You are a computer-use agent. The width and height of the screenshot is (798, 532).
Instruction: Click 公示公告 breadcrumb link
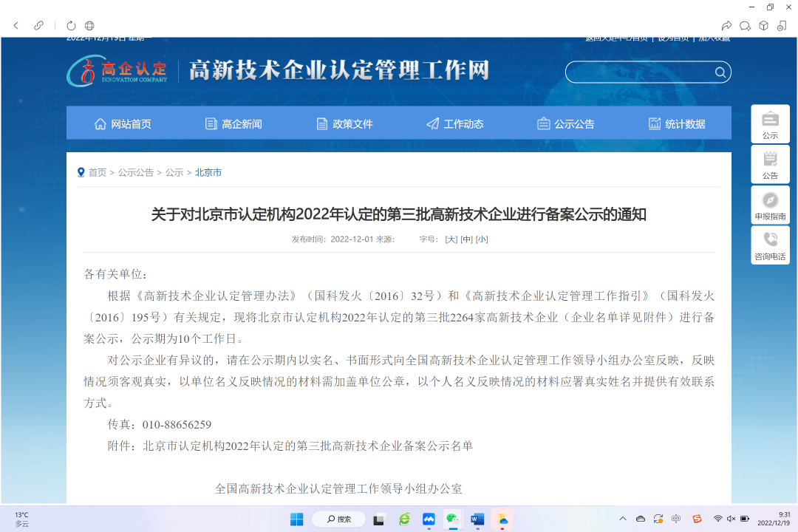[x=136, y=172]
